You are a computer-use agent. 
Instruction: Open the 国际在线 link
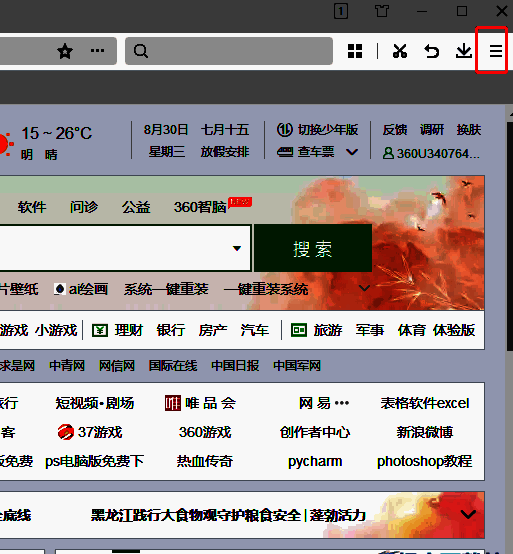pos(173,366)
